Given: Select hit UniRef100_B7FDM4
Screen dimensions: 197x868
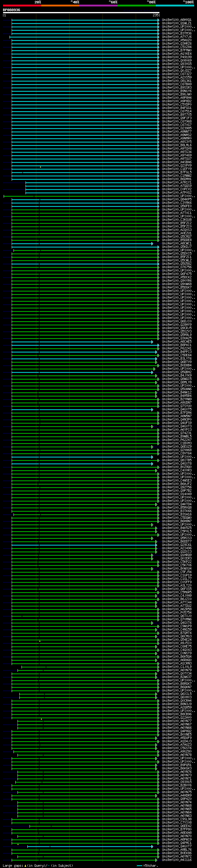Looking at the screenshot, I should (177, 413).
